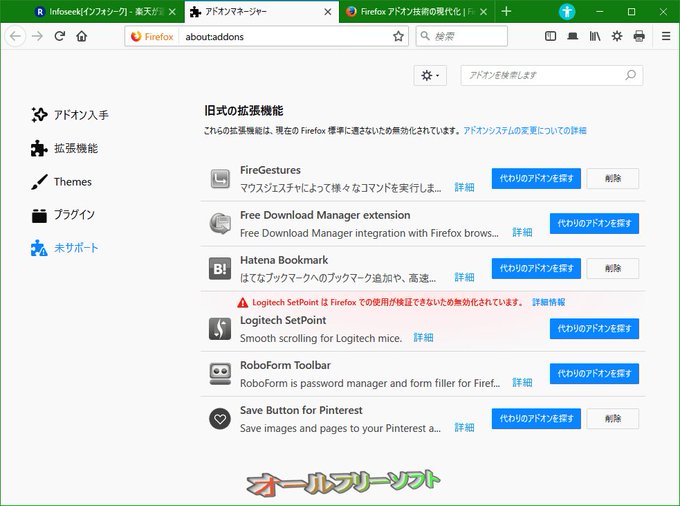The width and height of the screenshot is (680, 506).
Task: Open the プラグイン category
Action: 62,215
